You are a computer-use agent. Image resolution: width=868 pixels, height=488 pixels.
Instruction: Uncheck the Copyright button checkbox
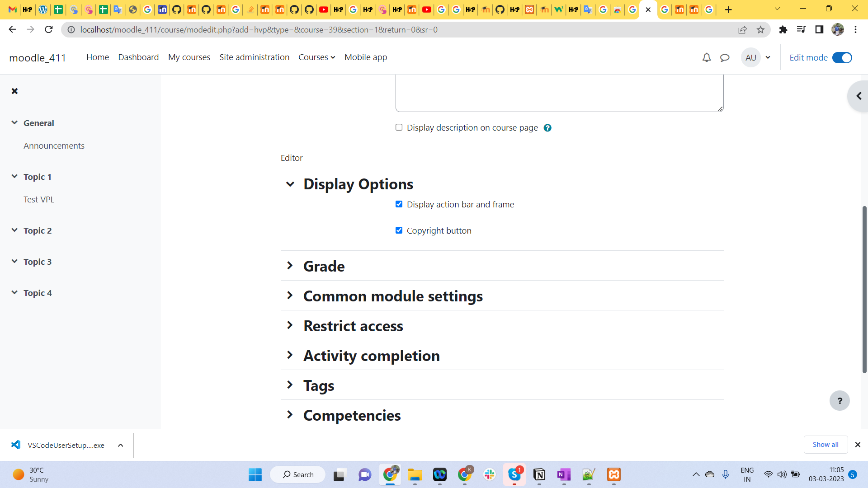(399, 230)
